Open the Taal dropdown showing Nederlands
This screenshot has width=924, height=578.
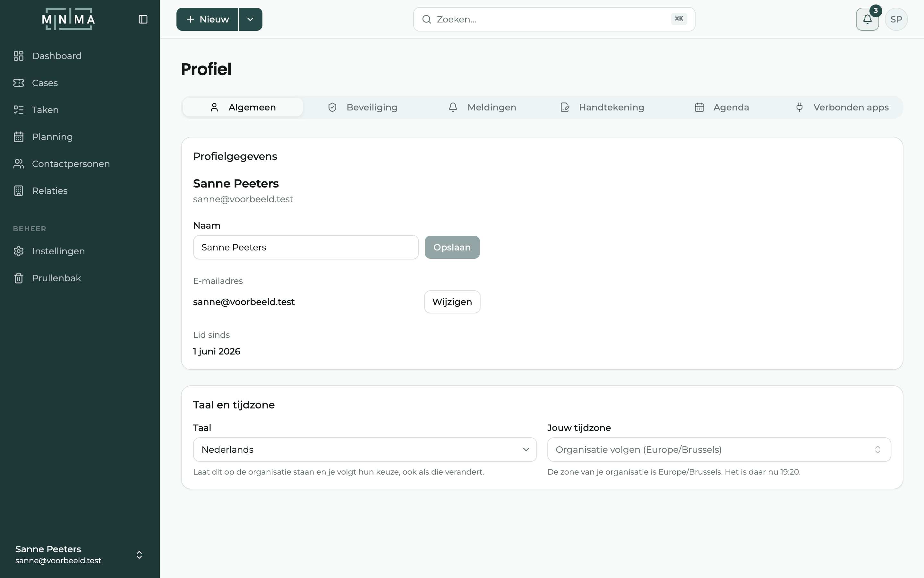click(x=365, y=450)
